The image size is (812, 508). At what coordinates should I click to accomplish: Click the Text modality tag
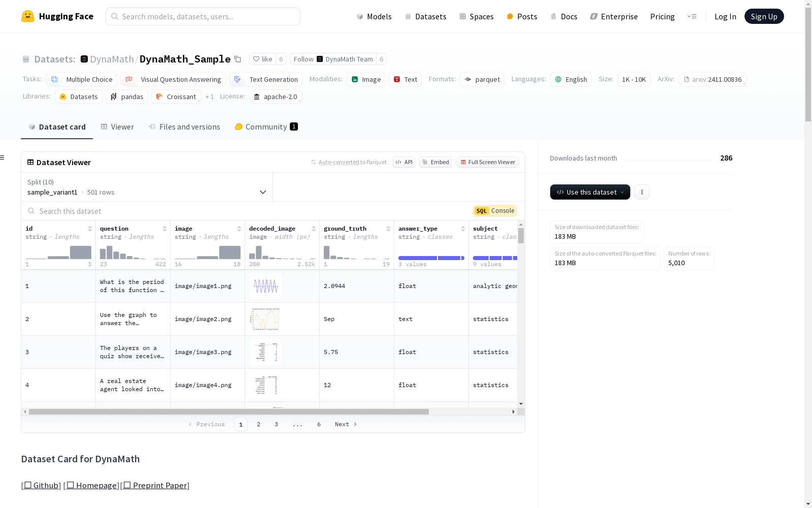[405, 79]
